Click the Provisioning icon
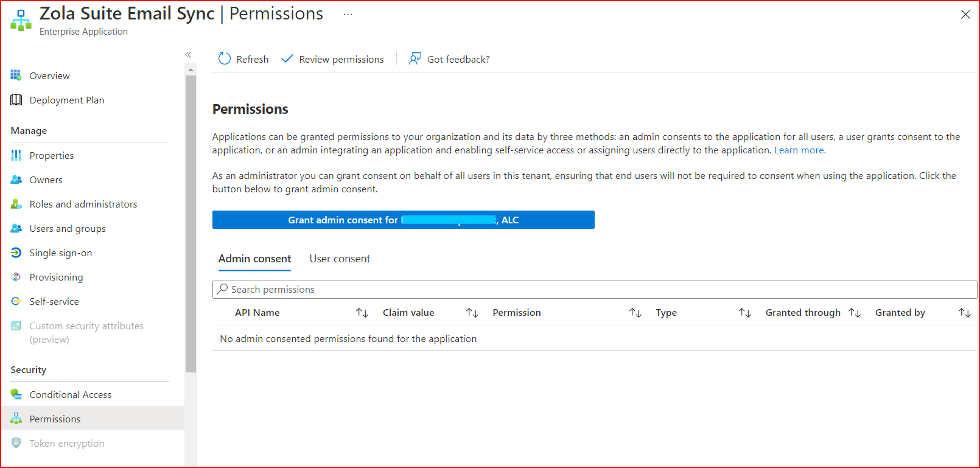Screen dimensions: 980x468 point(16,277)
